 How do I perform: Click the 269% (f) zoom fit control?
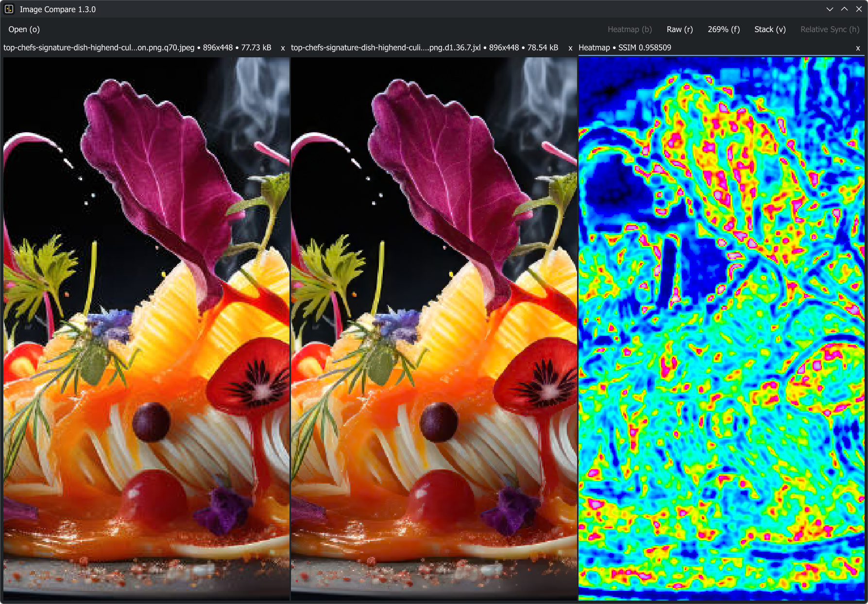(x=724, y=29)
